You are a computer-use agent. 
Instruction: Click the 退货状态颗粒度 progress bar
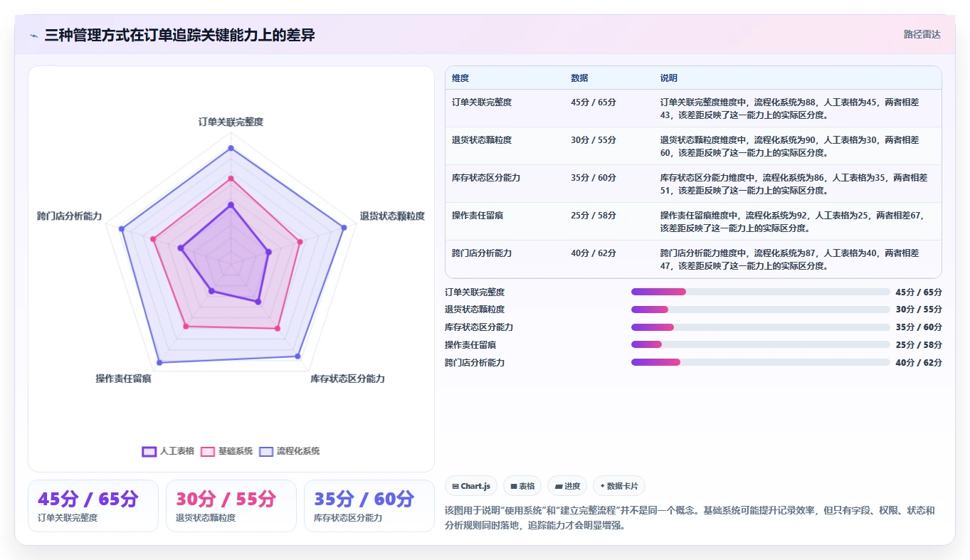(760, 310)
